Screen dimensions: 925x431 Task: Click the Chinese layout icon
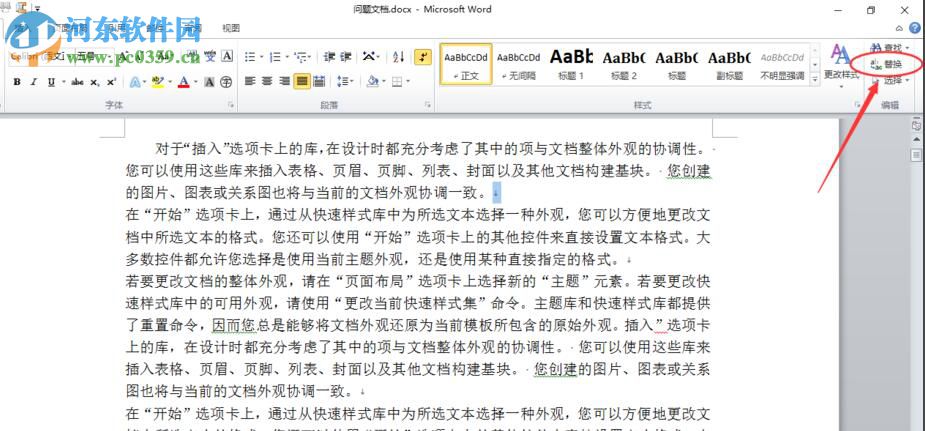click(368, 57)
